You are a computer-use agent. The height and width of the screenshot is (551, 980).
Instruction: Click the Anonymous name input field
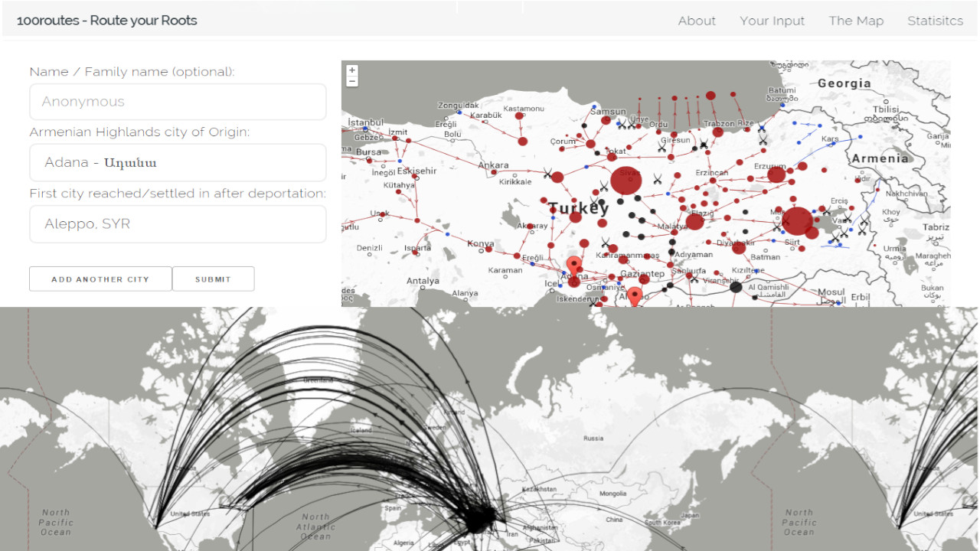[x=178, y=101]
